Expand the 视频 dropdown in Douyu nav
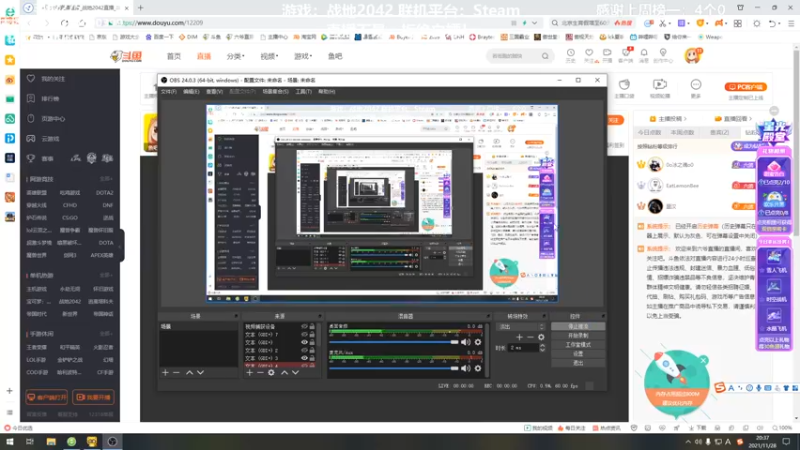 [269, 56]
